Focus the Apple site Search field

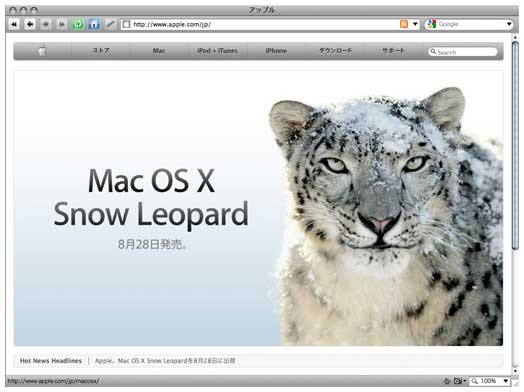coord(463,52)
